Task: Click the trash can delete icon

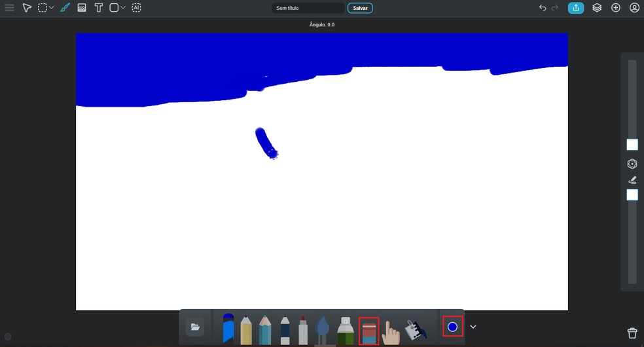Action: [632, 333]
